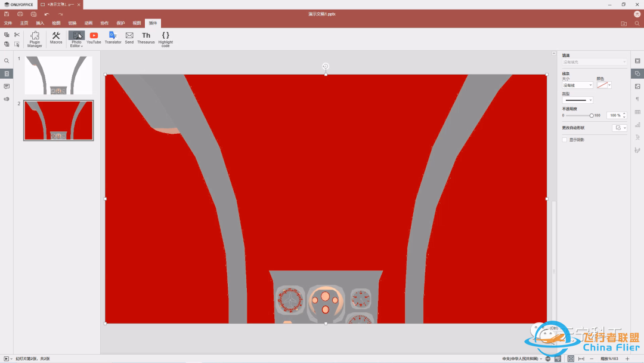The height and width of the screenshot is (363, 644).
Task: Open the Thesaurus plugin
Action: [x=146, y=38]
